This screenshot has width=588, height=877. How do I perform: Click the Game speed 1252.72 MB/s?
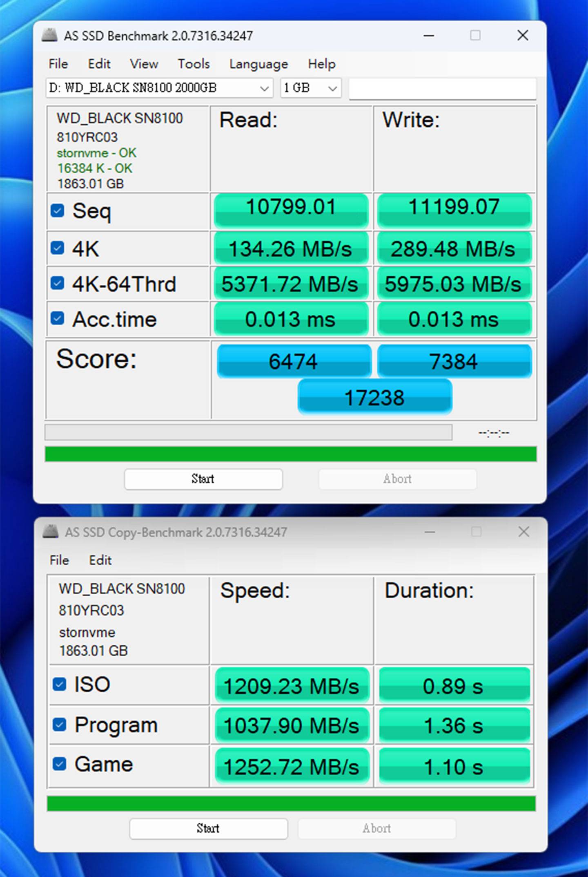[x=292, y=765]
